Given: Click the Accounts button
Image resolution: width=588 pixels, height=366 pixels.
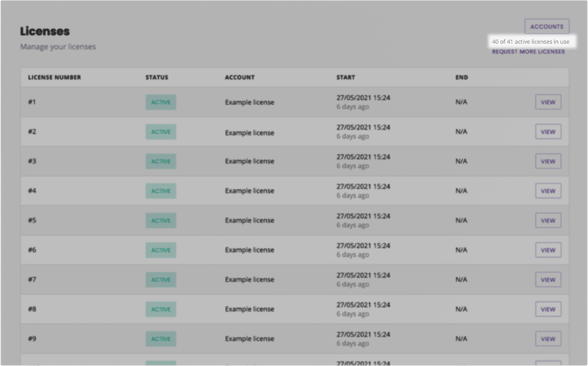Looking at the screenshot, I should pos(547,27).
